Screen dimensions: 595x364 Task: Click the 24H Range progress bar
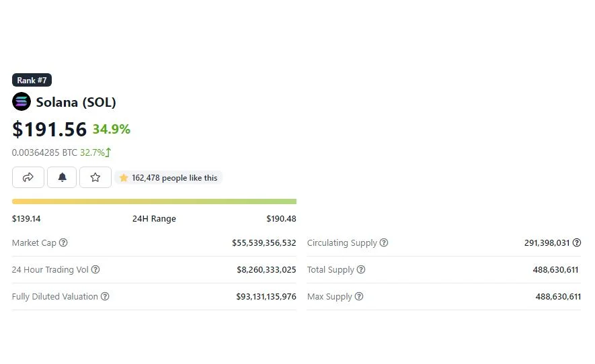tap(154, 201)
